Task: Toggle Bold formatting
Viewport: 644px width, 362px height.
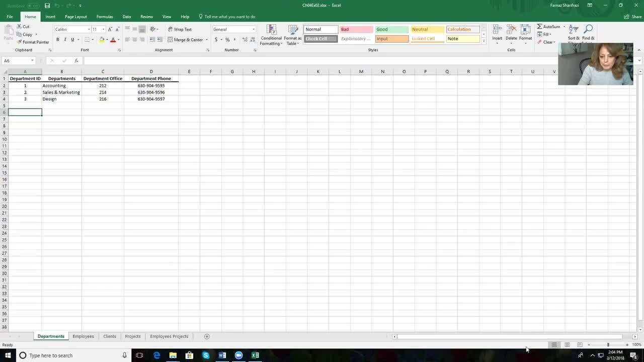Action: tap(57, 40)
